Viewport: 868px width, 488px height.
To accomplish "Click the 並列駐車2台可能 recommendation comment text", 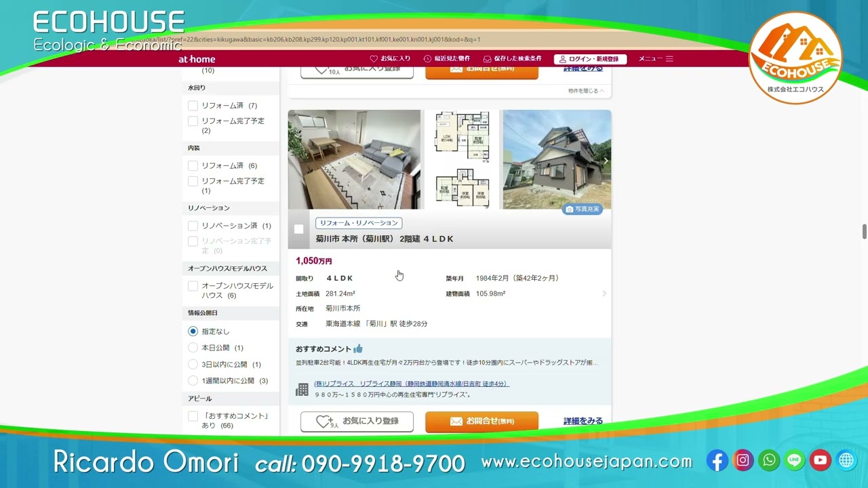I will (x=447, y=363).
